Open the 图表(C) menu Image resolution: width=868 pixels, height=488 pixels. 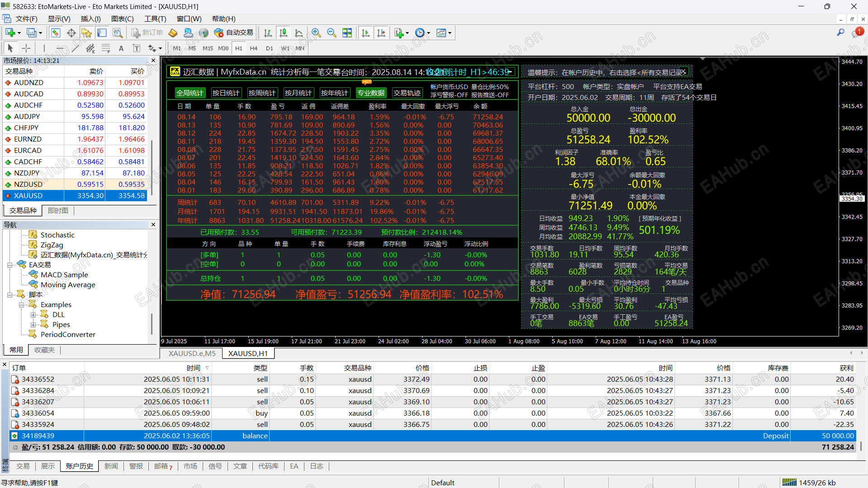click(x=122, y=19)
